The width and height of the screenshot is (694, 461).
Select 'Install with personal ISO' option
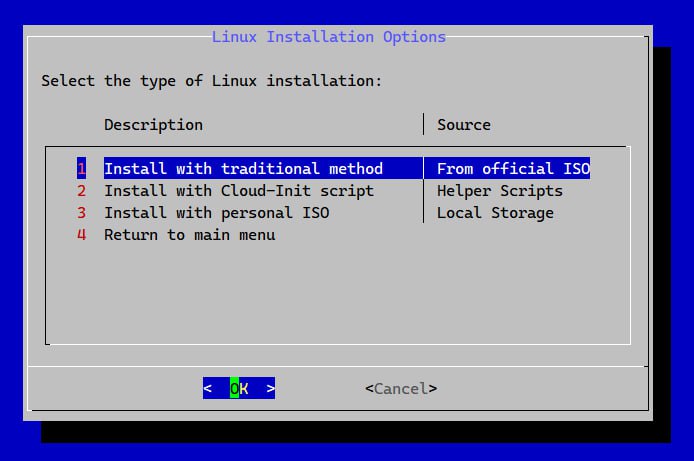point(217,213)
